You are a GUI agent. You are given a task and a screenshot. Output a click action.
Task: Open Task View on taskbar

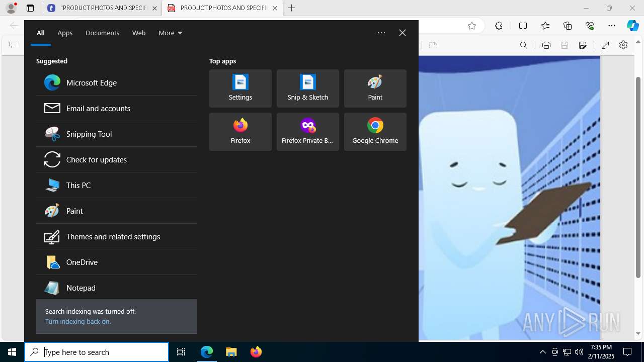[x=181, y=352]
